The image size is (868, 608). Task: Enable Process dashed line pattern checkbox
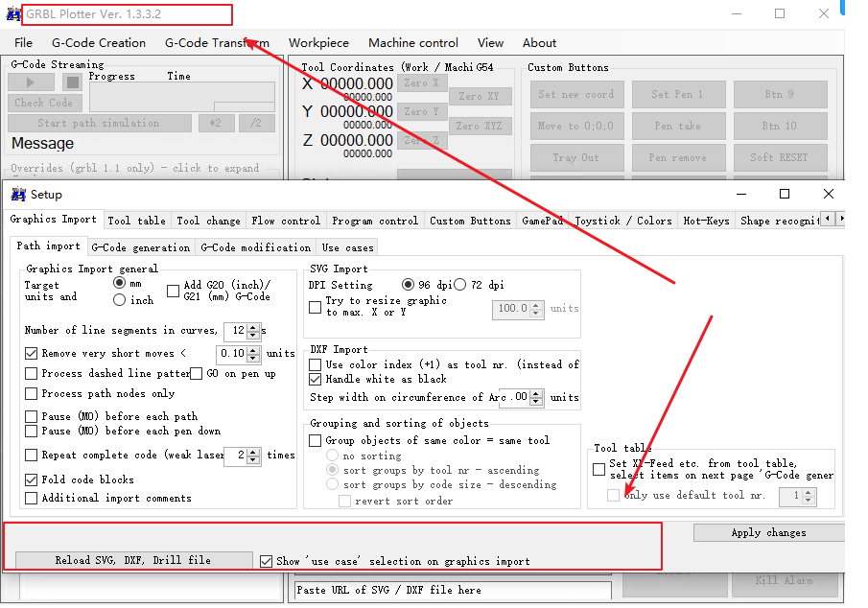[33, 373]
